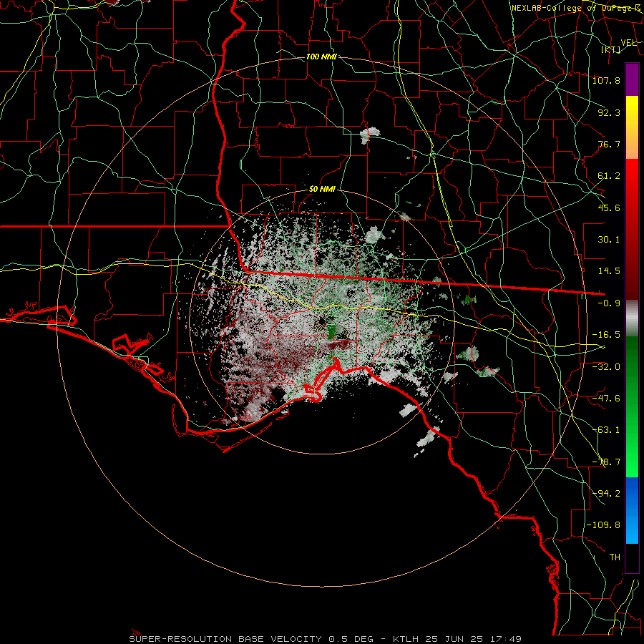
Task: Click the purple segment of the color bar
Action: 632,80
